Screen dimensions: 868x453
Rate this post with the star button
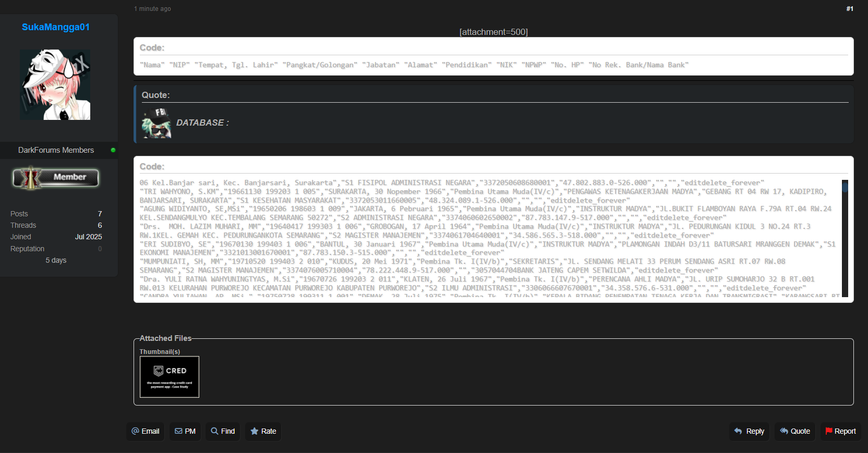click(x=263, y=431)
